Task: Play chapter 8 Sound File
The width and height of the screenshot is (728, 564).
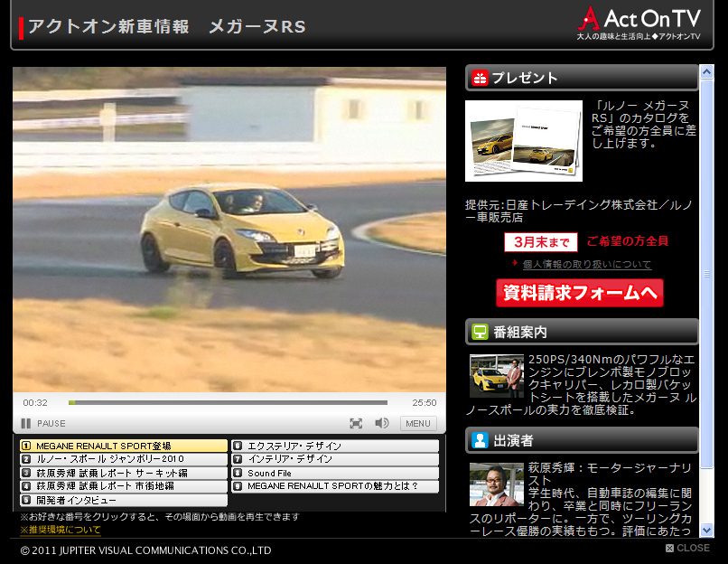Action: (335, 473)
